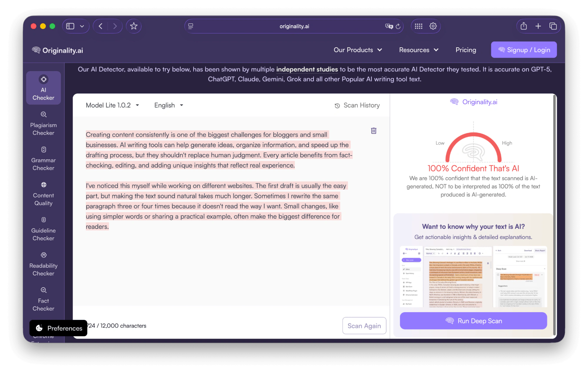The image size is (588, 373).
Task: Open the independent studies link
Action: (x=307, y=69)
